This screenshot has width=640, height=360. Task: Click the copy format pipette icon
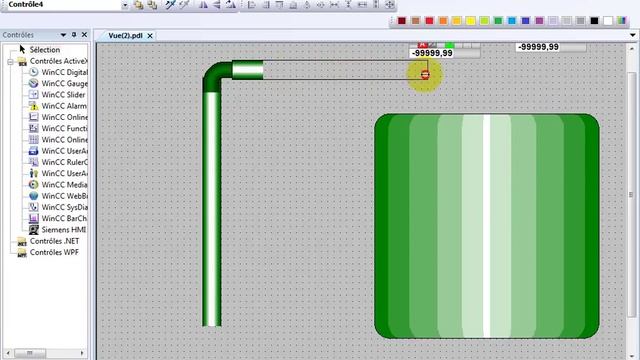click(x=170, y=5)
